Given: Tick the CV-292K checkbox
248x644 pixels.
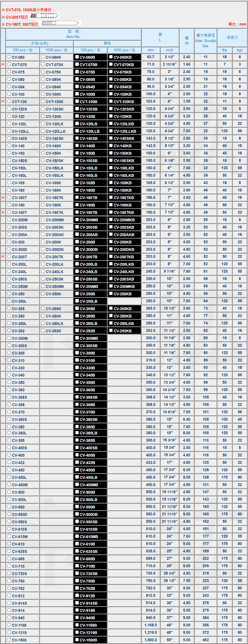Looking at the screenshot, I should tap(43, 331).
